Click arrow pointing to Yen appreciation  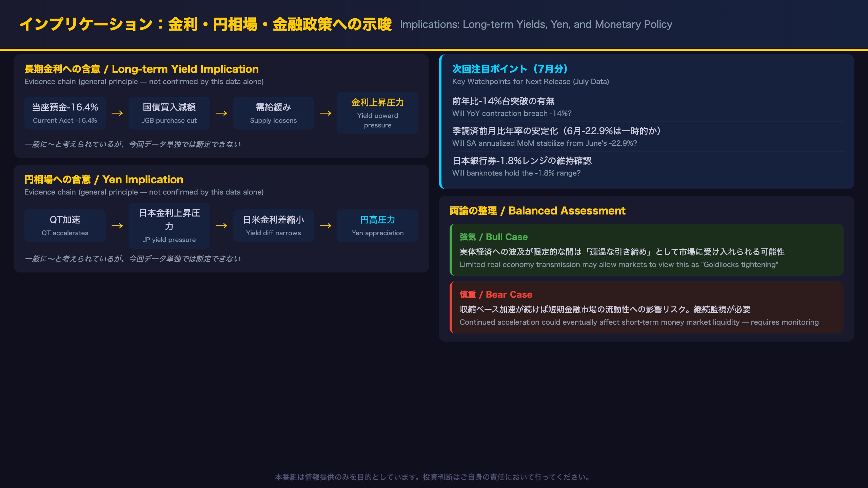tap(325, 226)
